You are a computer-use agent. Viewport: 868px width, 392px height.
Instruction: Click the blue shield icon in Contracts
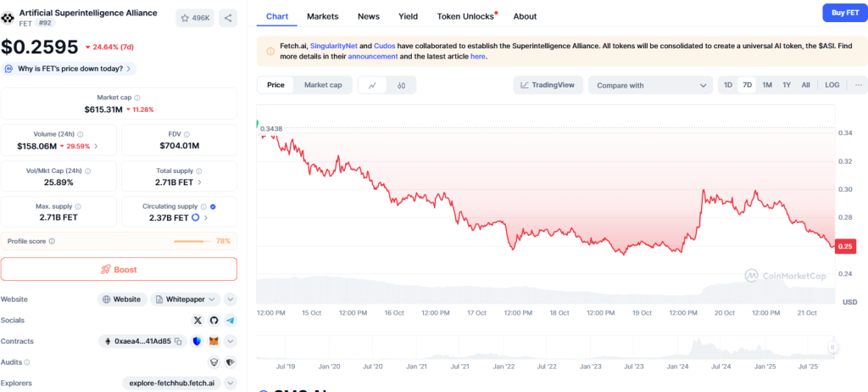198,341
